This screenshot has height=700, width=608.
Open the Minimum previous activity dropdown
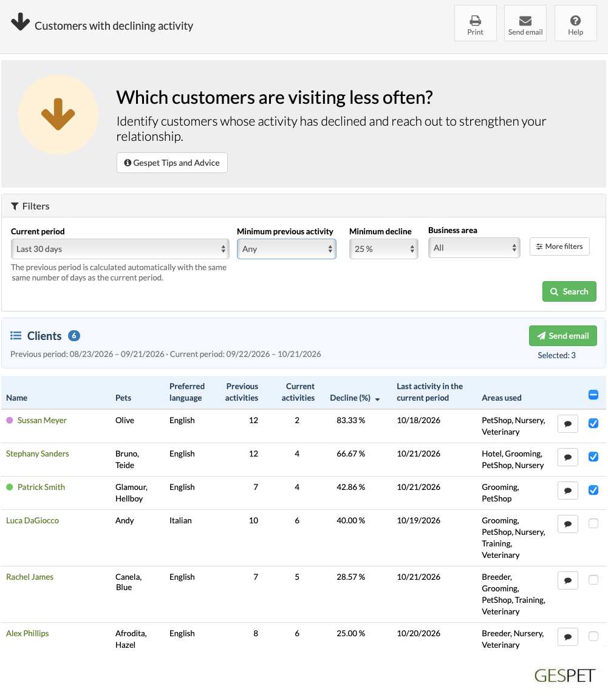pos(286,249)
